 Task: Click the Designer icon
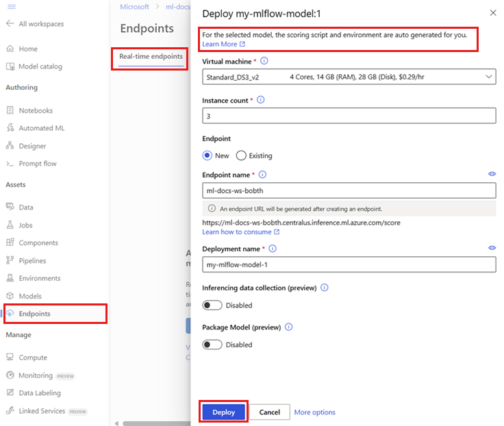(x=10, y=146)
